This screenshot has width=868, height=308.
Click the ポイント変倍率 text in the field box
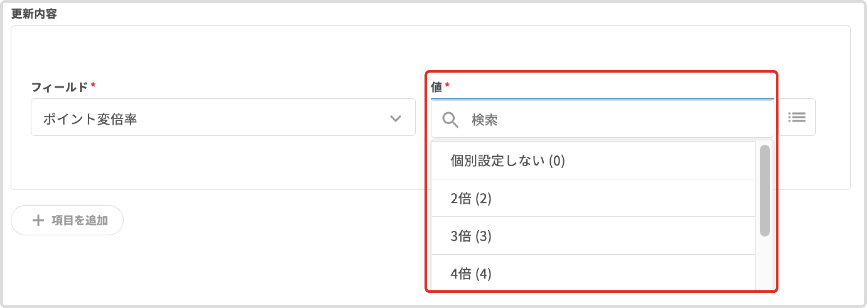click(90, 119)
